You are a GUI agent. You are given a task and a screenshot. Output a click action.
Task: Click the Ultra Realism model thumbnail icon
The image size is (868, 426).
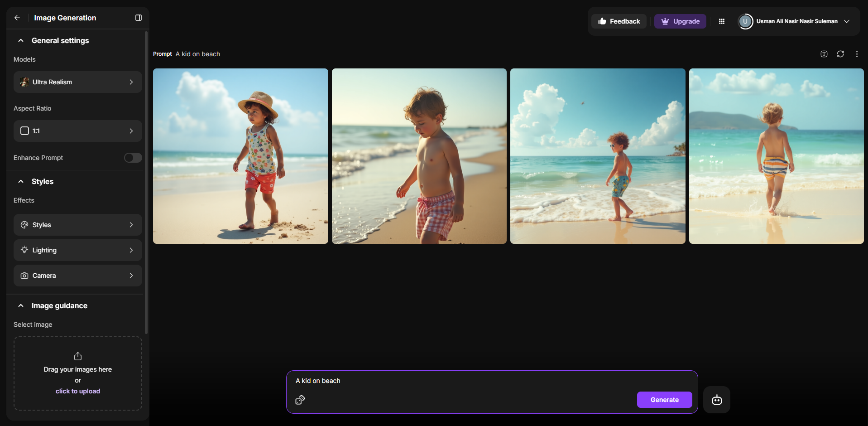pyautogui.click(x=24, y=82)
